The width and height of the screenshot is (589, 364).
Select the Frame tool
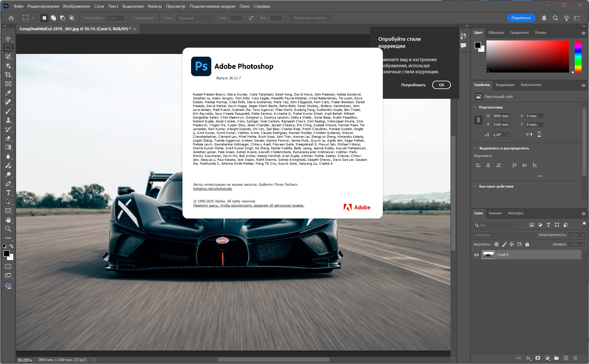tap(8, 84)
